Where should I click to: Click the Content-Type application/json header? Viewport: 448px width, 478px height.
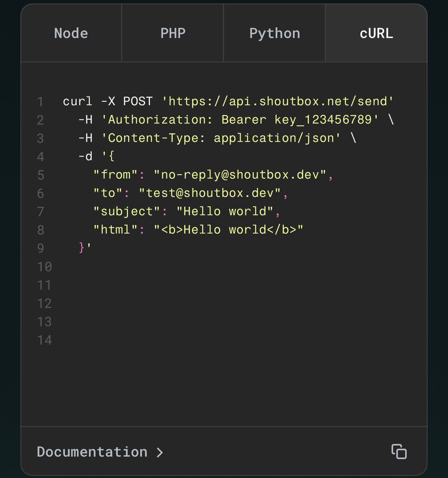221,138
